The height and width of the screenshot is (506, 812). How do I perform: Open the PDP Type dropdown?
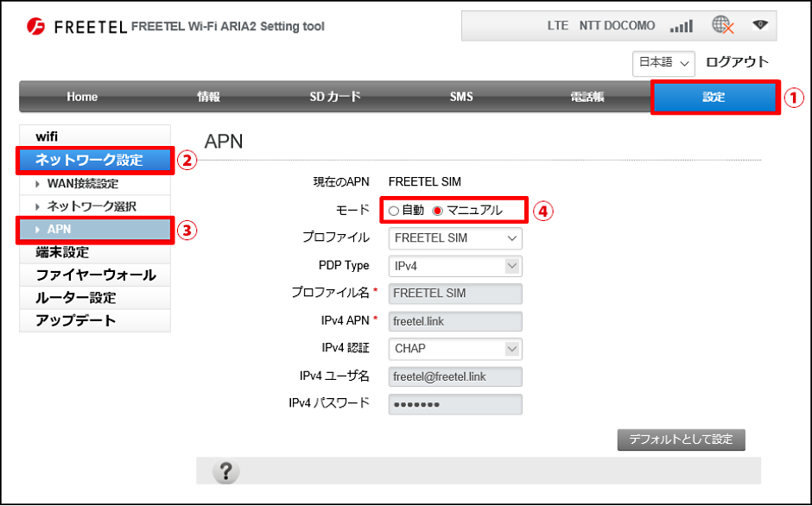455,266
